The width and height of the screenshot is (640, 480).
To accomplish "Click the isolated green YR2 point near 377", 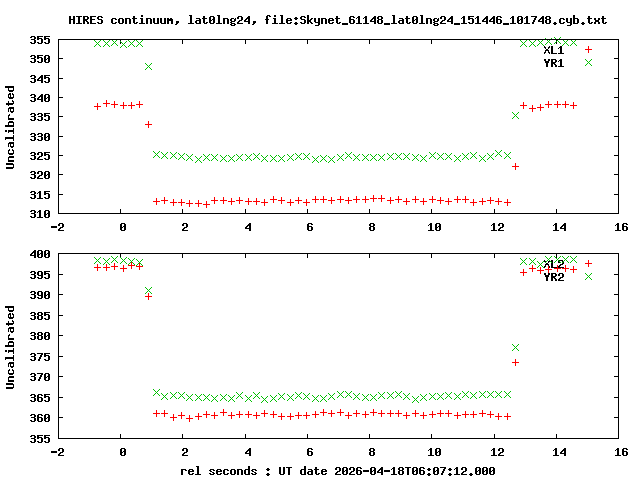I will pos(516,348).
